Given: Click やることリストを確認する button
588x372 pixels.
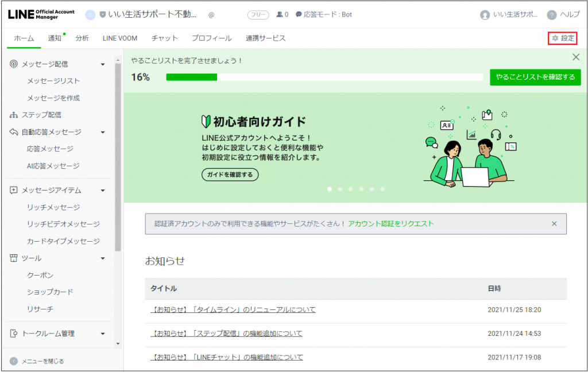Looking at the screenshot, I should [535, 77].
